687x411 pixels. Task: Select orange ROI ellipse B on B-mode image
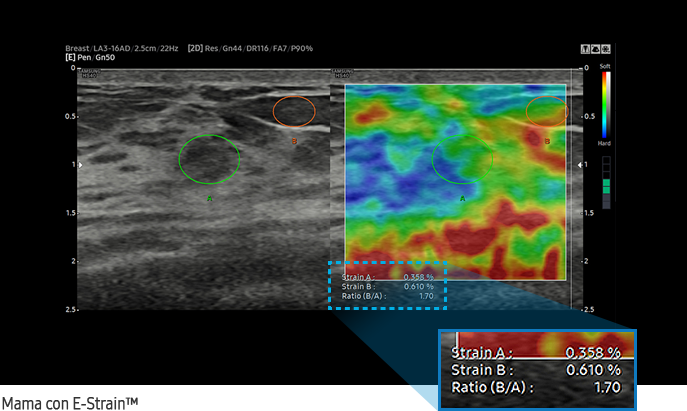pyautogui.click(x=294, y=111)
